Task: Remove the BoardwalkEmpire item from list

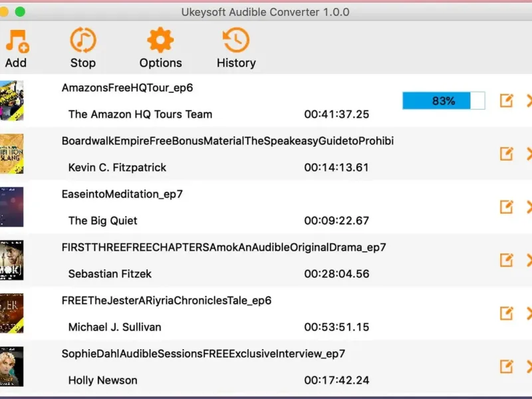Action: click(x=529, y=154)
